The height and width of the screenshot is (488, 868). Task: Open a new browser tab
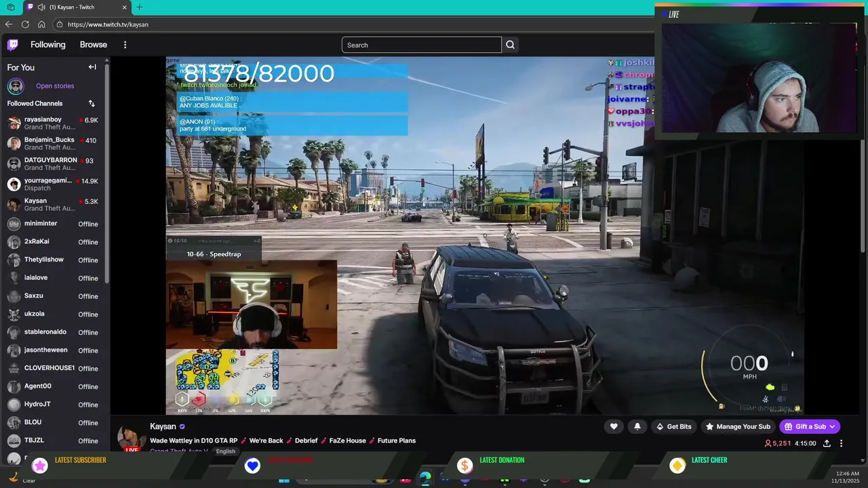point(139,7)
